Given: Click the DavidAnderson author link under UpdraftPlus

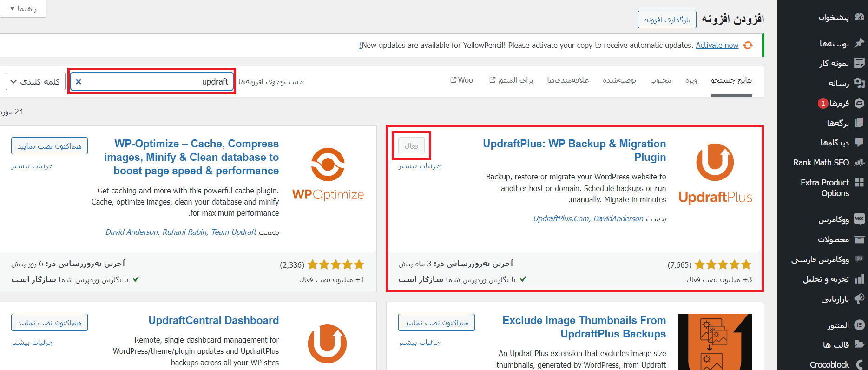Looking at the screenshot, I should coord(618,218).
